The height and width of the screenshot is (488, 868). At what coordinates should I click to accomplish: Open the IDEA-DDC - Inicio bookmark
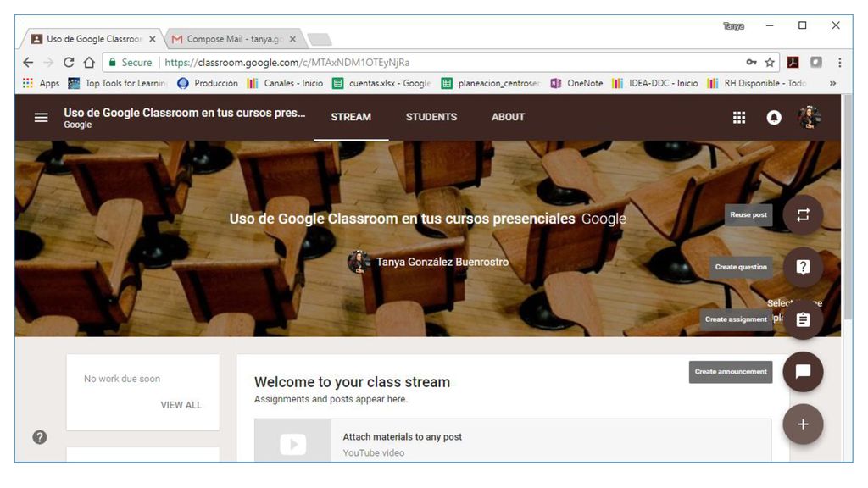pyautogui.click(x=655, y=83)
